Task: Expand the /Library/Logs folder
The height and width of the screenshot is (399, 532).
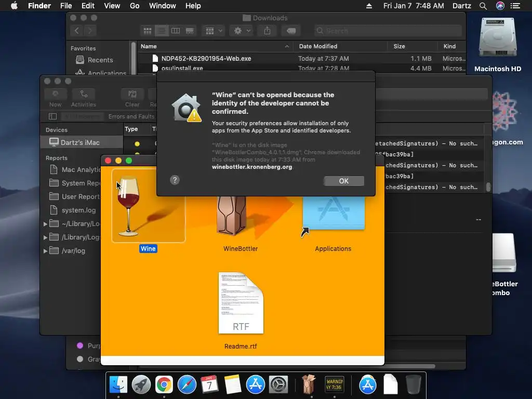Action: (x=45, y=237)
